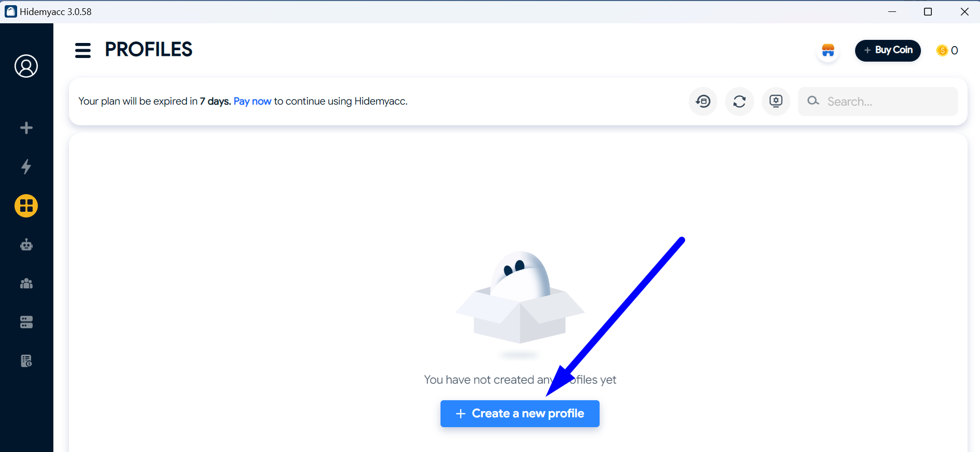Select the yellow profiles grid icon
This screenshot has width=980, height=452.
coord(26,206)
